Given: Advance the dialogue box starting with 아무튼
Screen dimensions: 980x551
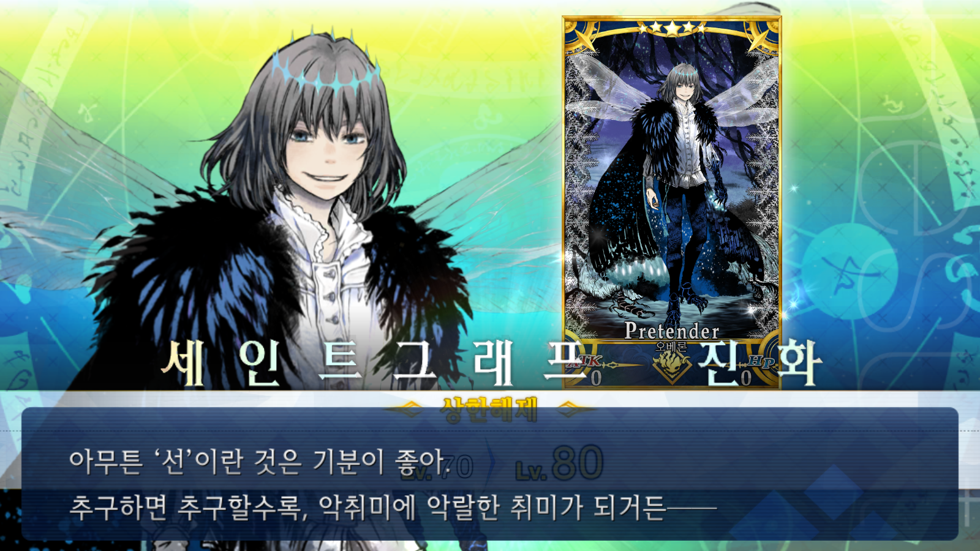Looking at the screenshot, I should (490, 474).
